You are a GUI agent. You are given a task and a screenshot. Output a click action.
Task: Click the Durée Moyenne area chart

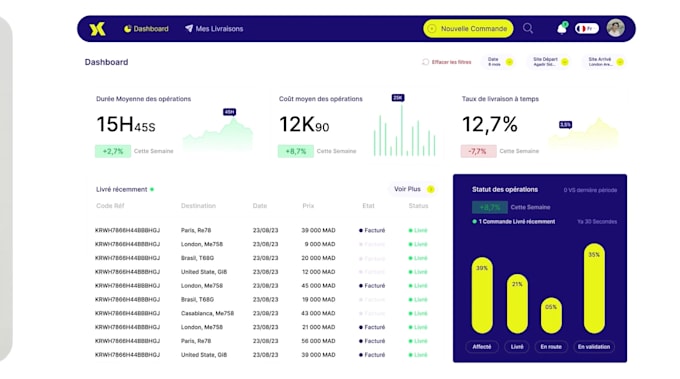[x=218, y=134]
